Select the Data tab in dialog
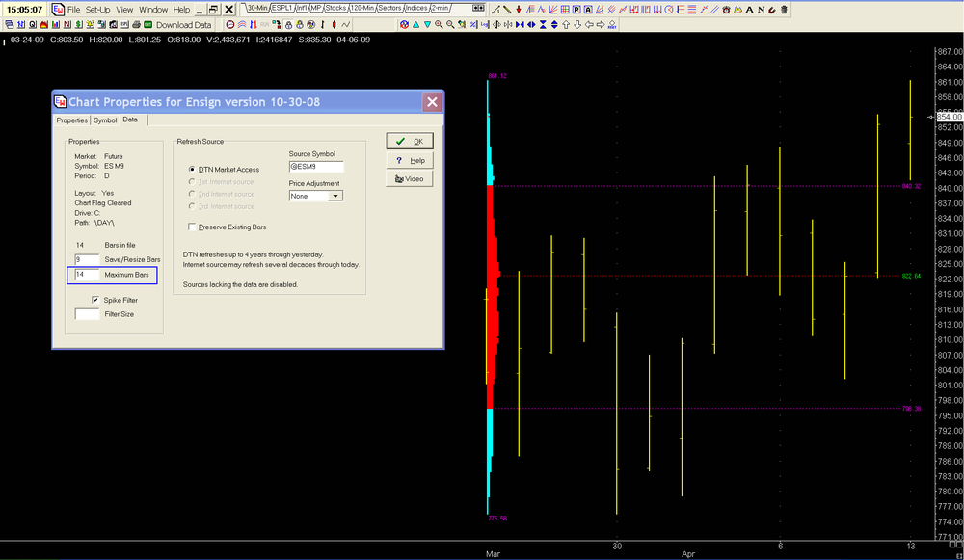Viewport: 964px width, 560px height. tap(130, 120)
